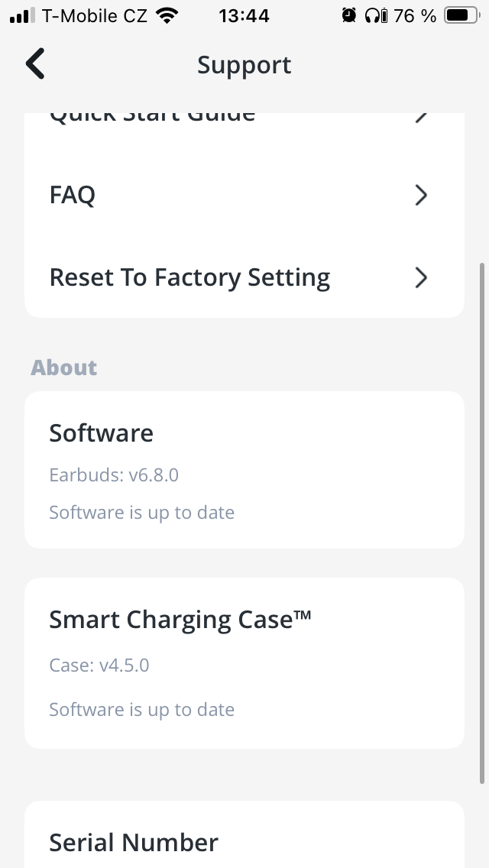Screen dimensions: 489x868
Task: Tap the battery icon in status bar
Action: click(x=460, y=15)
